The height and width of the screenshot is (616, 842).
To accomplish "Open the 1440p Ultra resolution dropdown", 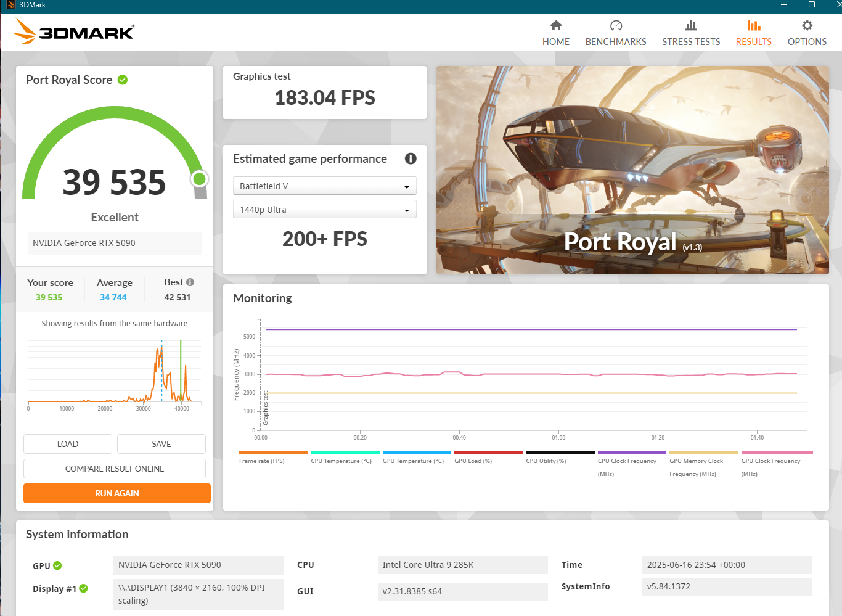I will coord(325,210).
